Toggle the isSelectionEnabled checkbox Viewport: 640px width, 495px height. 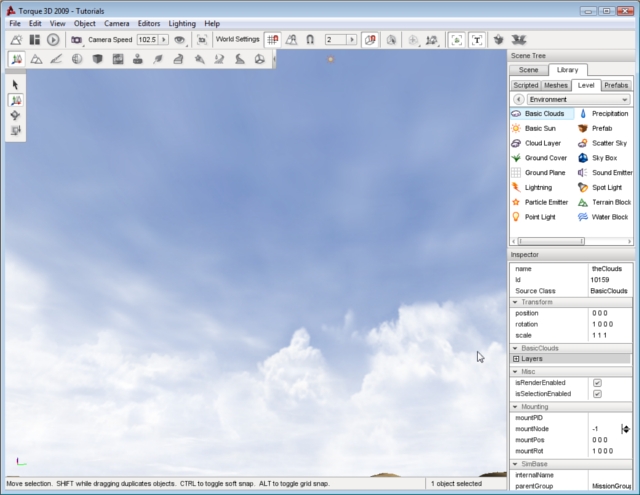click(597, 394)
